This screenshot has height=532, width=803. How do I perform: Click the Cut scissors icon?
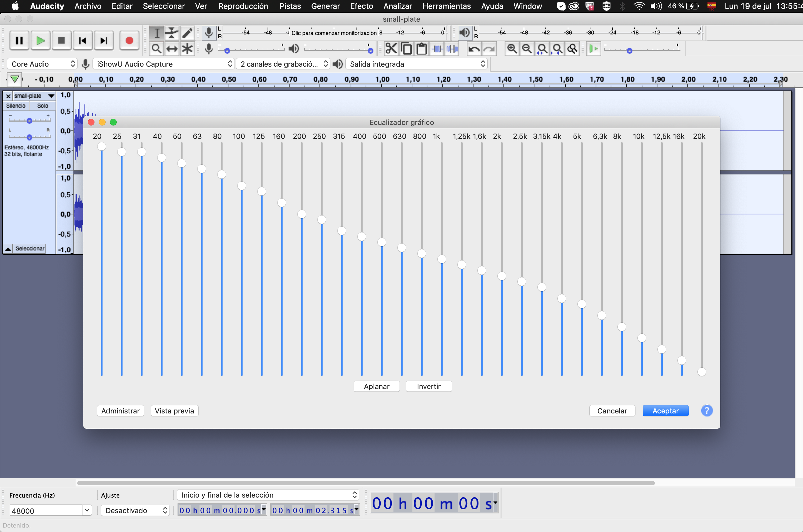[x=391, y=49]
